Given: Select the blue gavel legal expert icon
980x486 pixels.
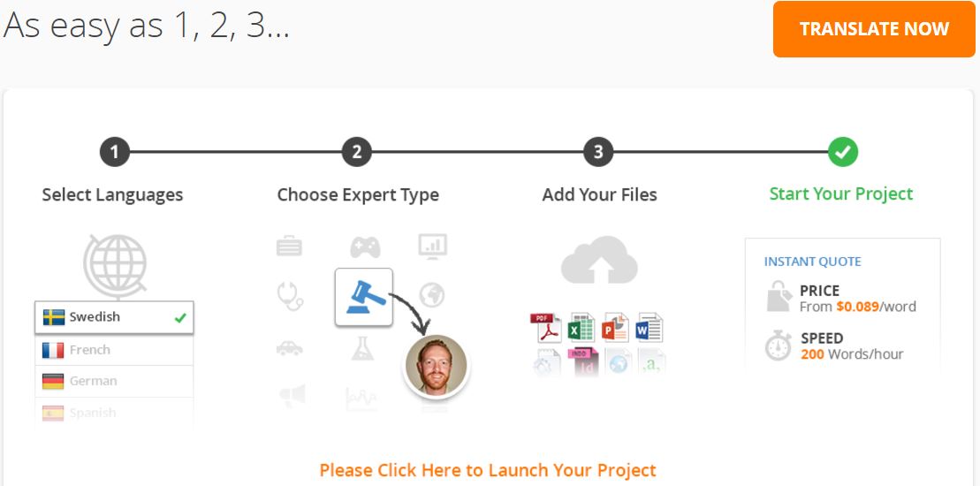Looking at the screenshot, I should [x=364, y=298].
